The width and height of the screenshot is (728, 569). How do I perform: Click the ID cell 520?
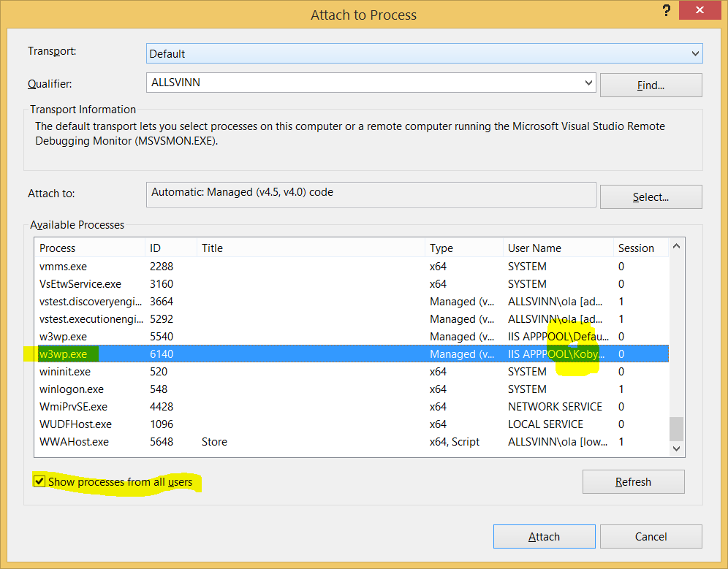point(159,372)
